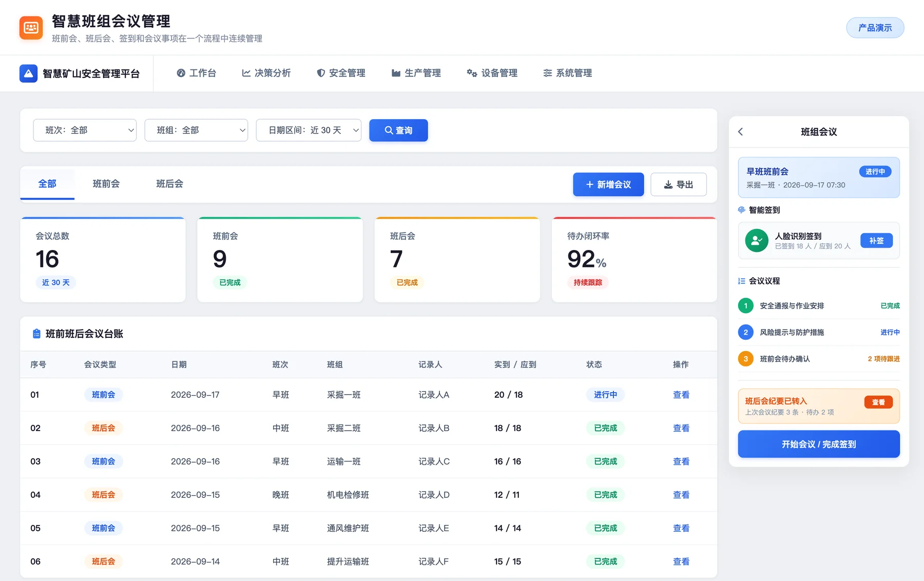Click the 2 项待跟进 agenda status text
This screenshot has width=924, height=581.
[883, 359]
